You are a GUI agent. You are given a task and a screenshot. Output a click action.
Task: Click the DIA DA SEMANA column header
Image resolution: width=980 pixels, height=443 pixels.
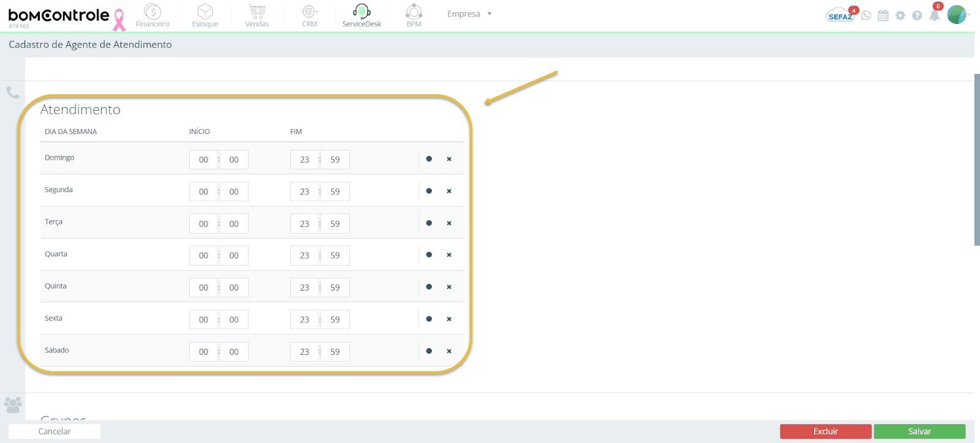[70, 132]
